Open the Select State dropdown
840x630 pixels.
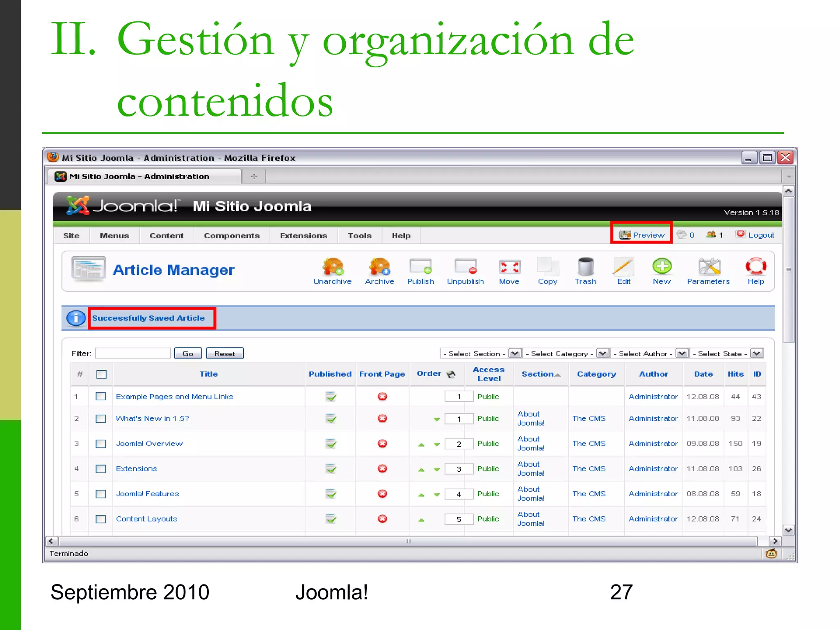tap(727, 354)
